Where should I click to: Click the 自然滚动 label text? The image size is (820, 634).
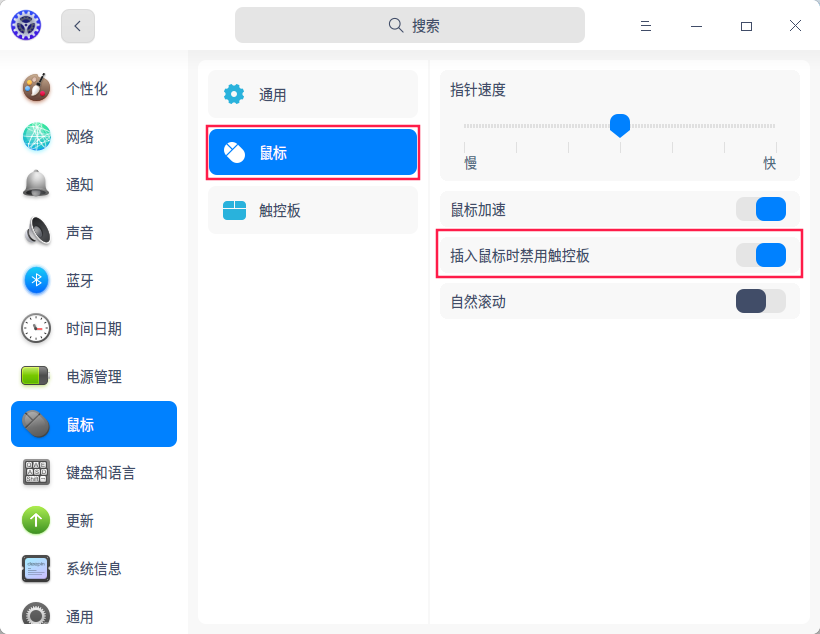[x=478, y=302]
